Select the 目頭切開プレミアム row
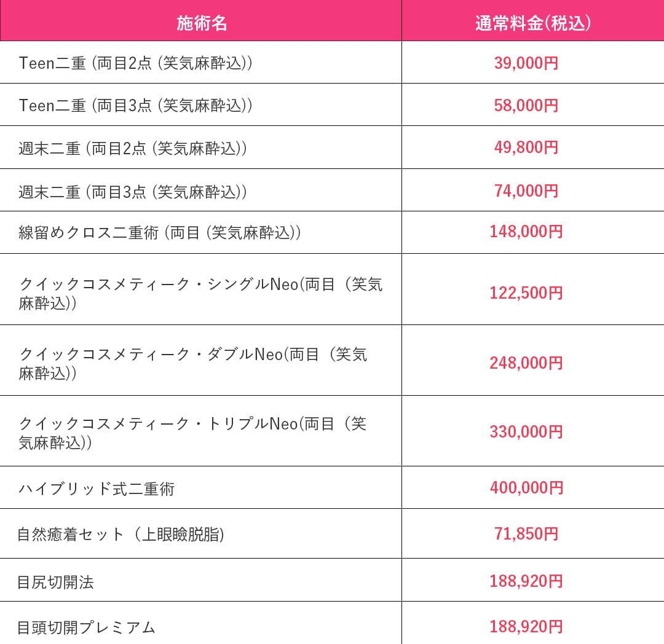 [332, 623]
